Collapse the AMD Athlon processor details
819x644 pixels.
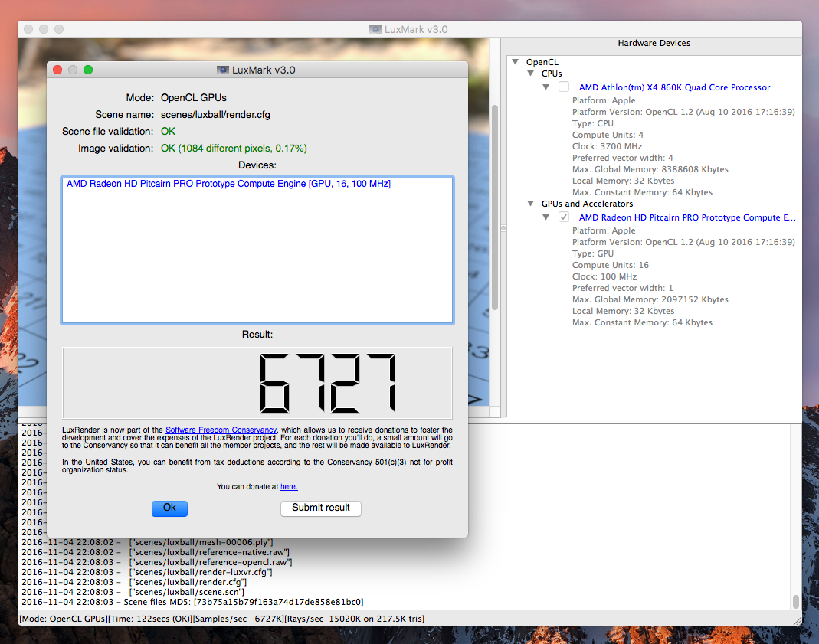[x=545, y=87]
